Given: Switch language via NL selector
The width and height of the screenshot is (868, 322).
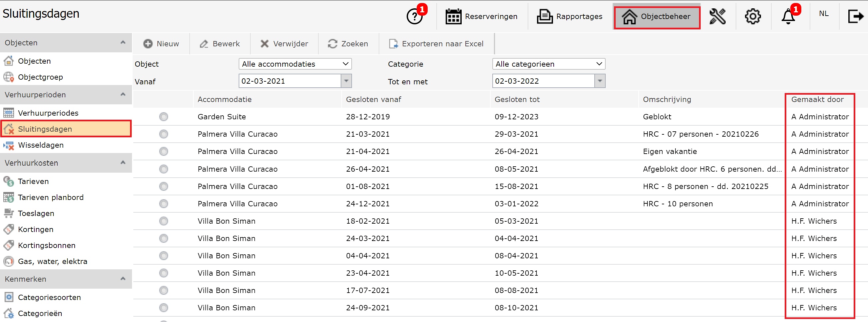Looking at the screenshot, I should 824,13.
